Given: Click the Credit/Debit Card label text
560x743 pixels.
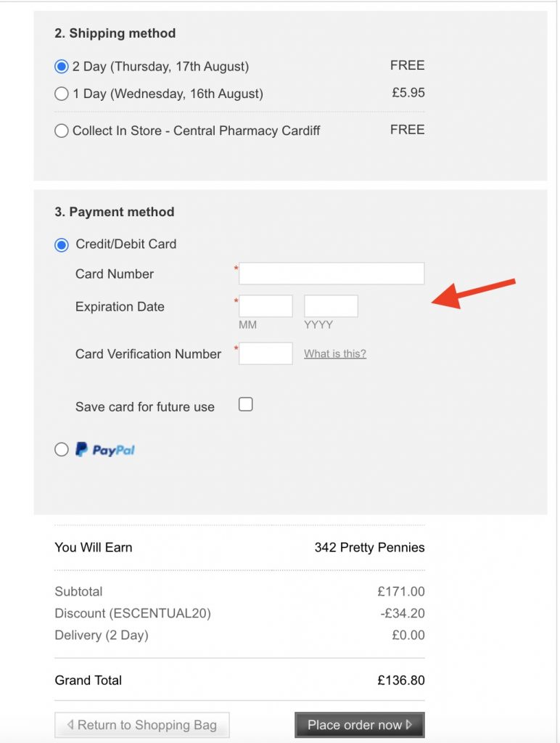Looking at the screenshot, I should click(126, 245).
